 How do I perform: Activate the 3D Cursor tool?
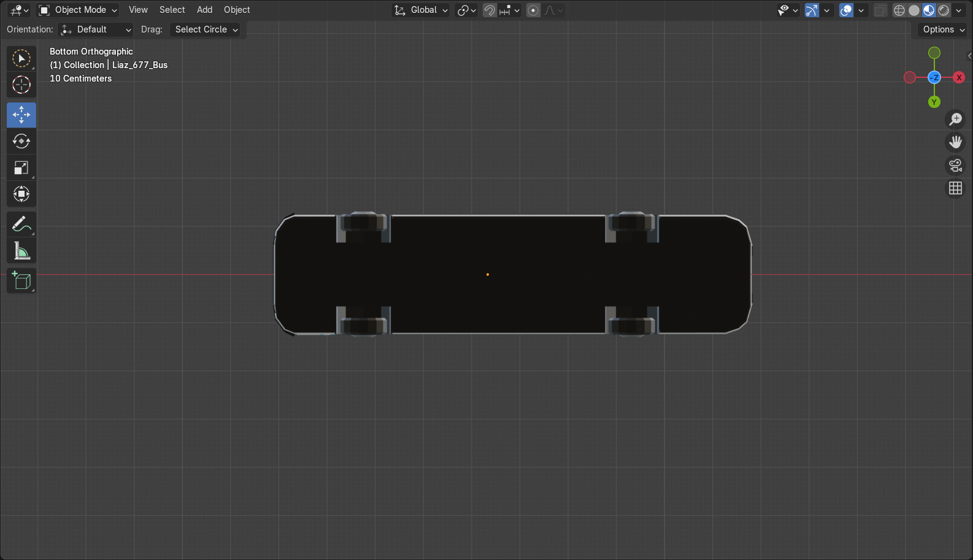tap(21, 85)
